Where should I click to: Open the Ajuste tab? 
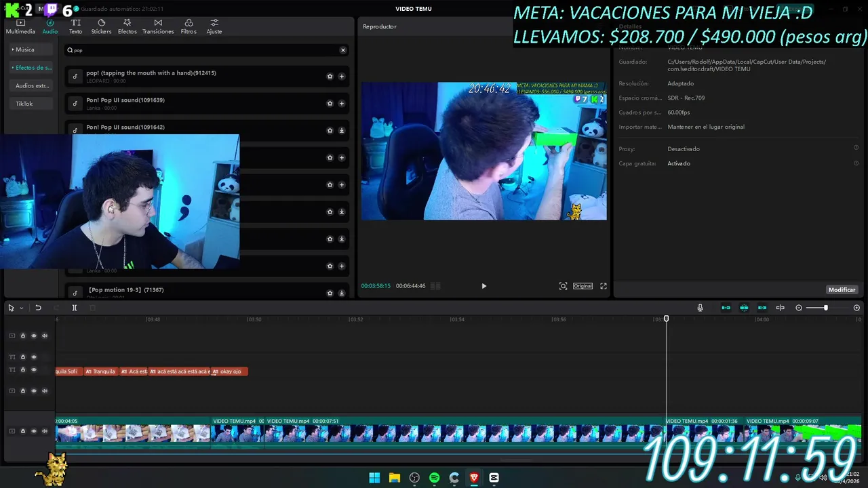point(214,27)
